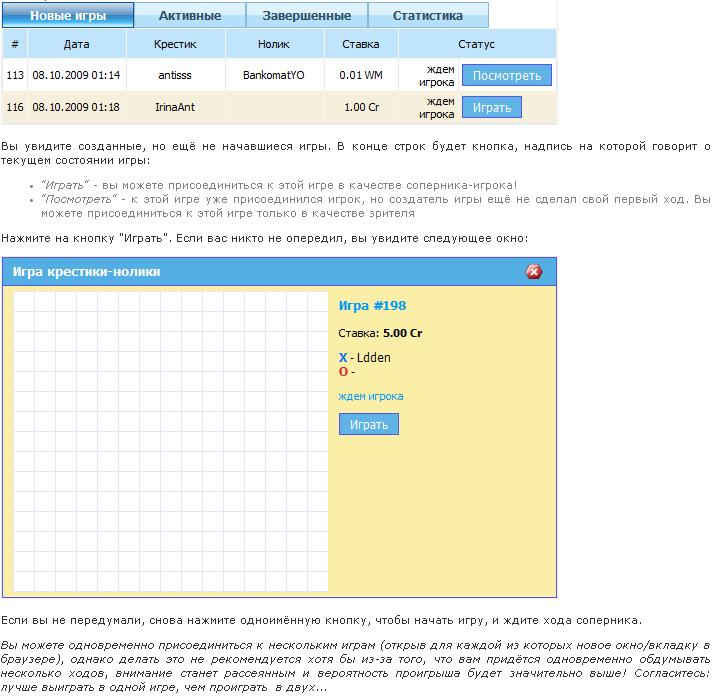Click the 1.00 Cr stake cell
715x696 pixels.
[362, 107]
